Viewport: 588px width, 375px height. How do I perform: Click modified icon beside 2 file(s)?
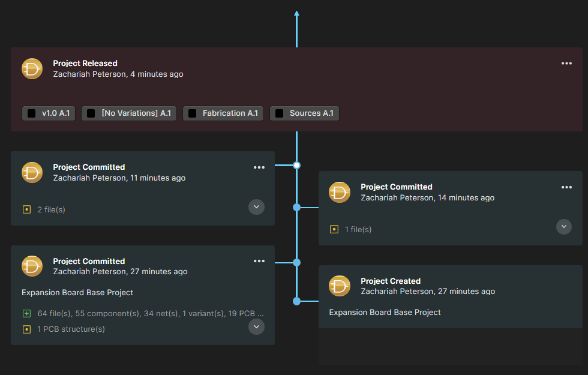26,209
